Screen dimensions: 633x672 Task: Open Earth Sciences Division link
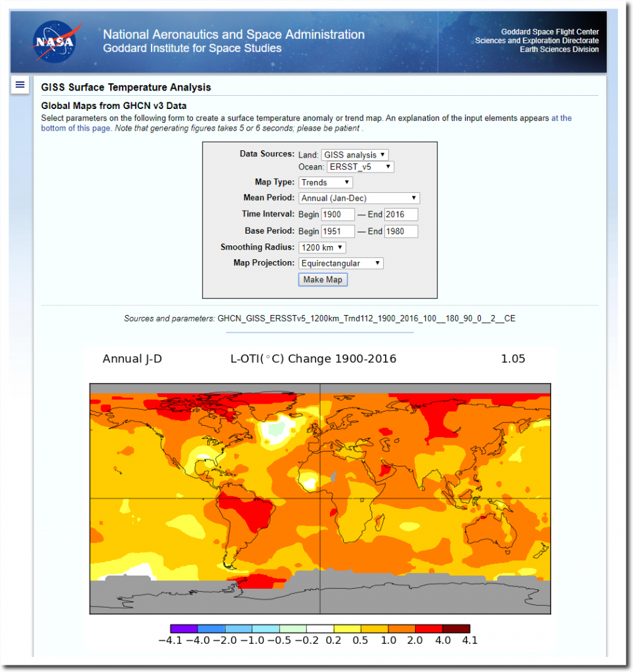[x=560, y=49]
